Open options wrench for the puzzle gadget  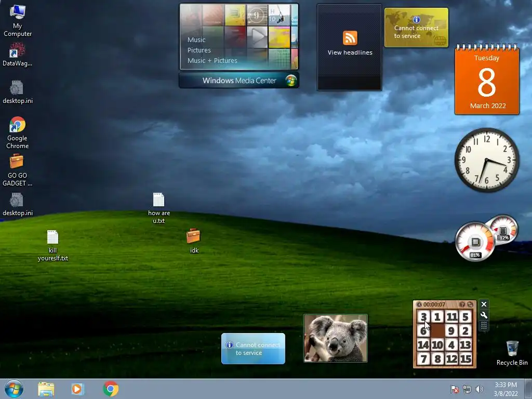(484, 315)
